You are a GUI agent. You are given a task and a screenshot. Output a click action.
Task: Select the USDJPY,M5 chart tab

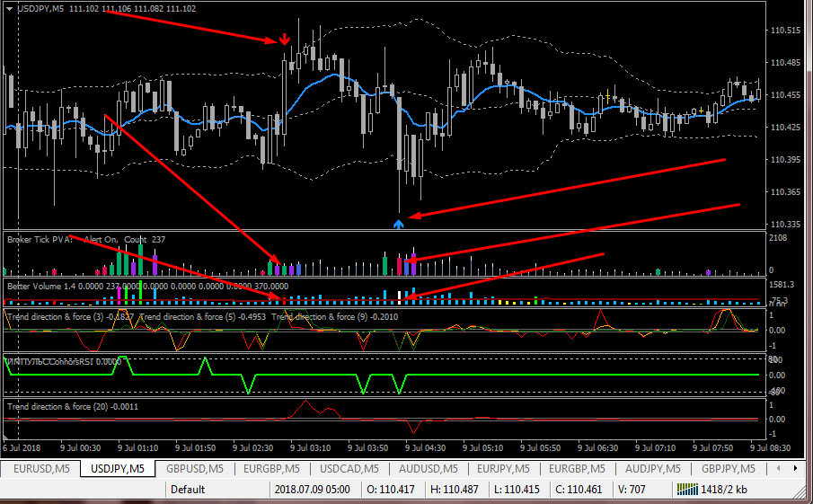118,469
